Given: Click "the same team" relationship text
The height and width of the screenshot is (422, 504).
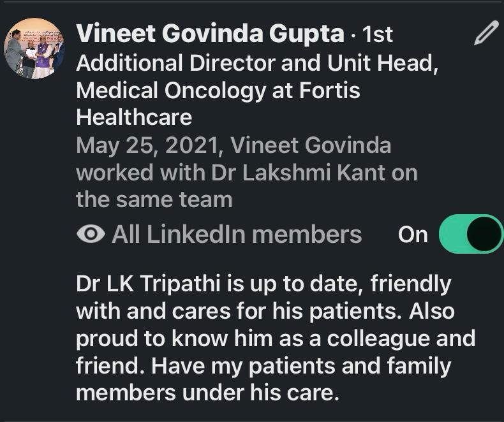Looking at the screenshot, I should coord(154,200).
